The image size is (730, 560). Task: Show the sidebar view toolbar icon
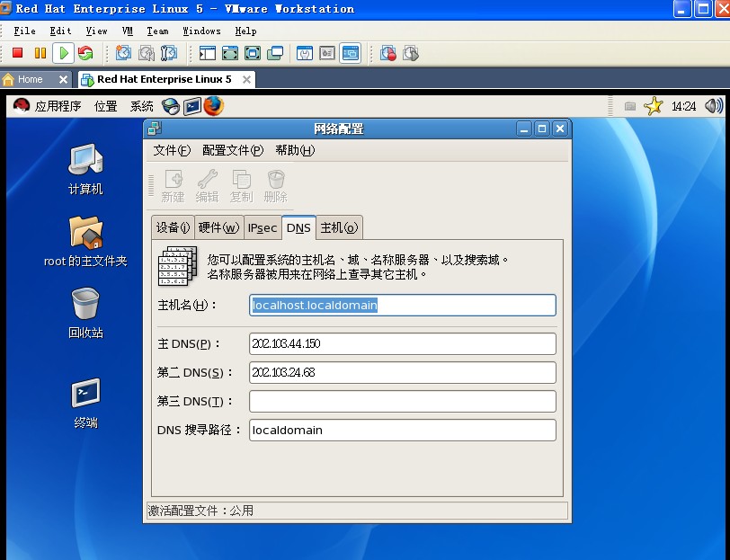pyautogui.click(x=208, y=53)
